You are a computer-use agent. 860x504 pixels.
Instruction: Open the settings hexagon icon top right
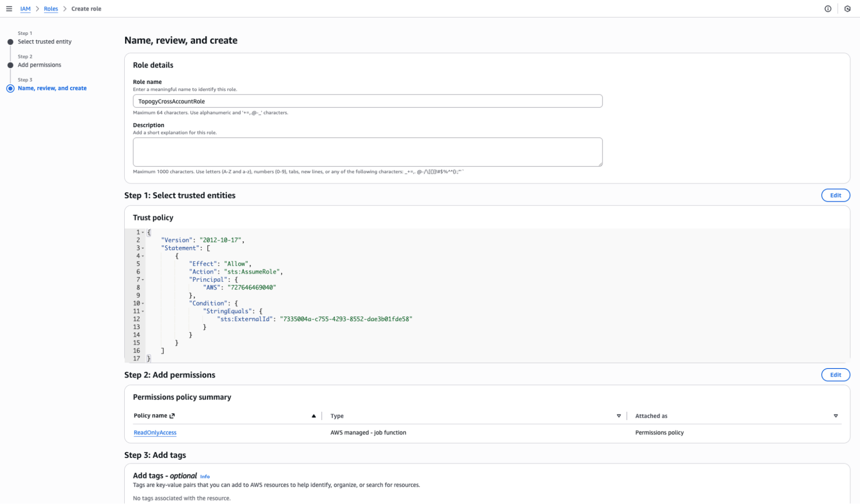coord(848,9)
